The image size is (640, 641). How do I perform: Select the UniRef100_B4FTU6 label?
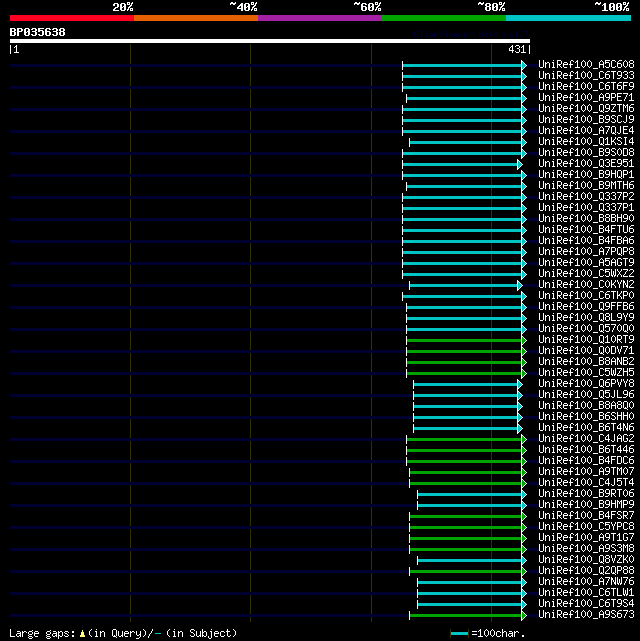click(x=586, y=230)
